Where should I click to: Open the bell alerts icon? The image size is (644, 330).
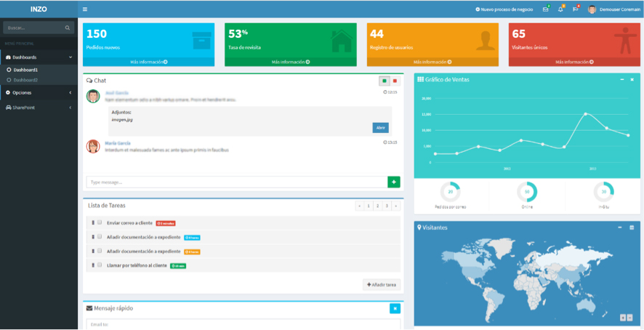(560, 9)
